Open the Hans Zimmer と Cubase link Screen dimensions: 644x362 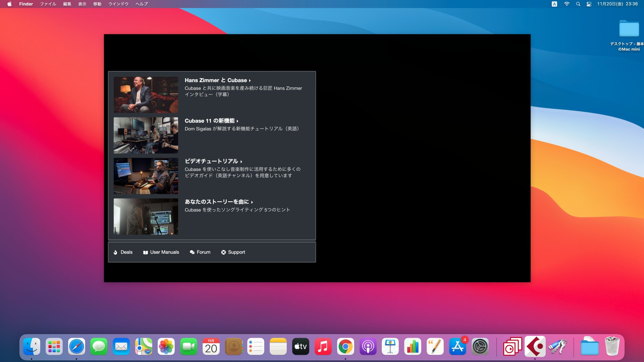point(218,80)
